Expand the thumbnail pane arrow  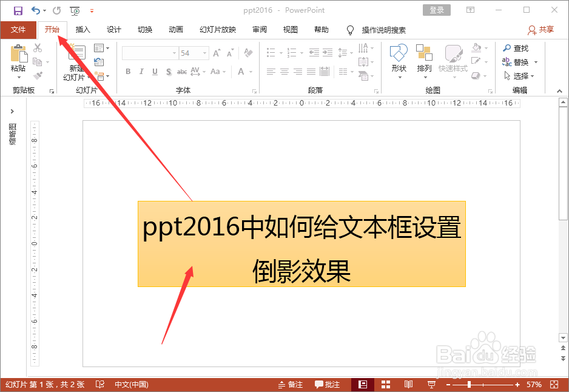click(12, 111)
